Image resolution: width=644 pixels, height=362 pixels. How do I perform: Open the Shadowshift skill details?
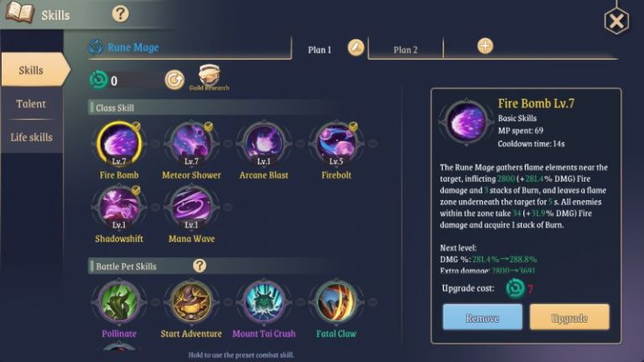click(x=119, y=207)
